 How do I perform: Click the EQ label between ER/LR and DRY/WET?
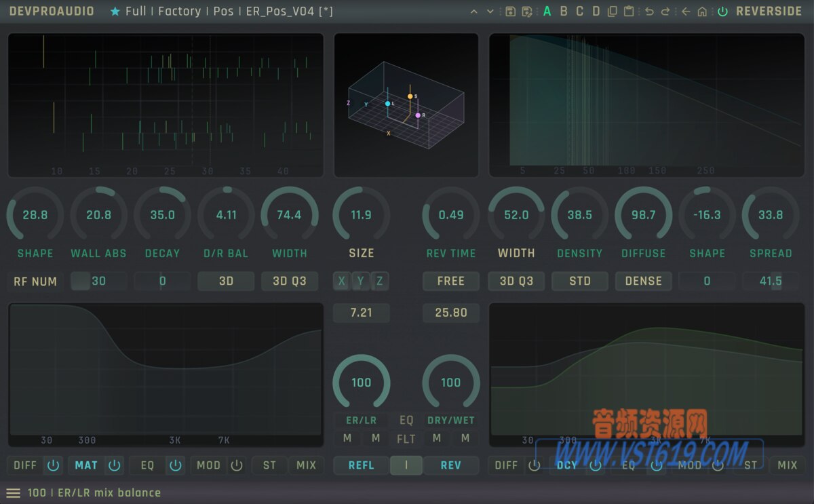406,421
